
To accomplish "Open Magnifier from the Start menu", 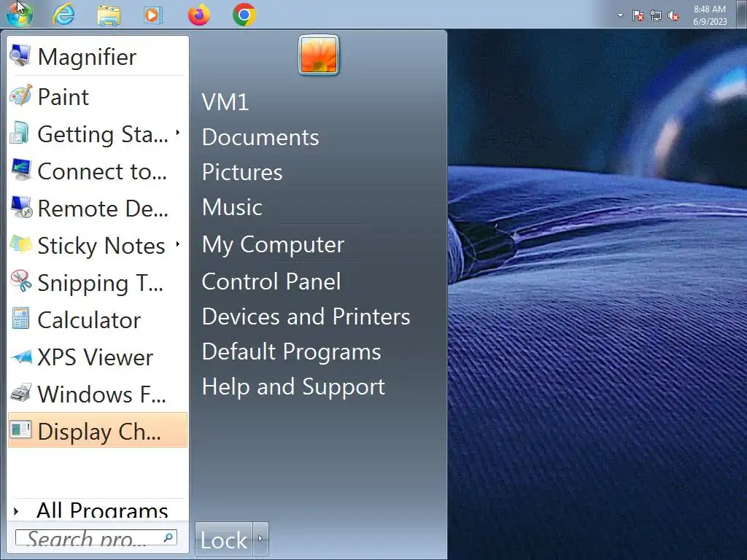I will [x=98, y=56].
